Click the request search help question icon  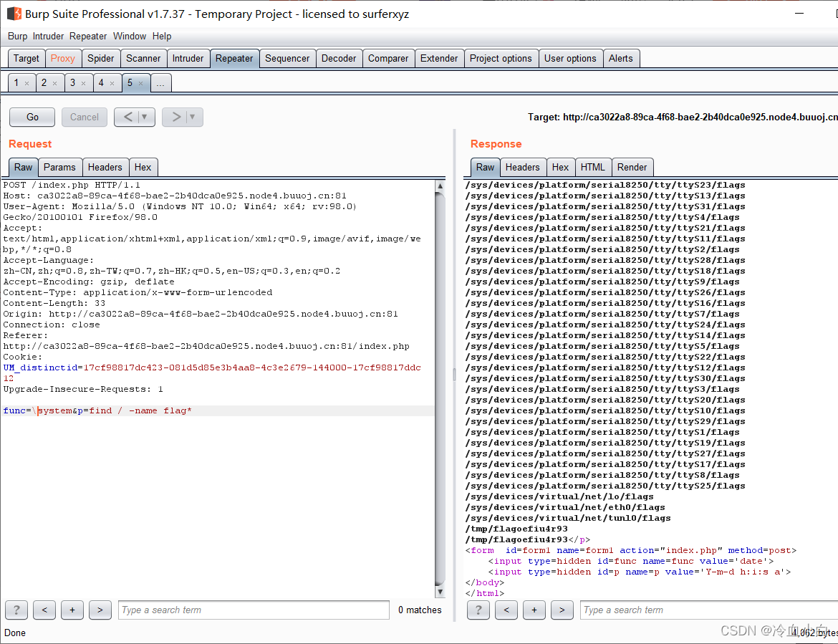click(16, 610)
